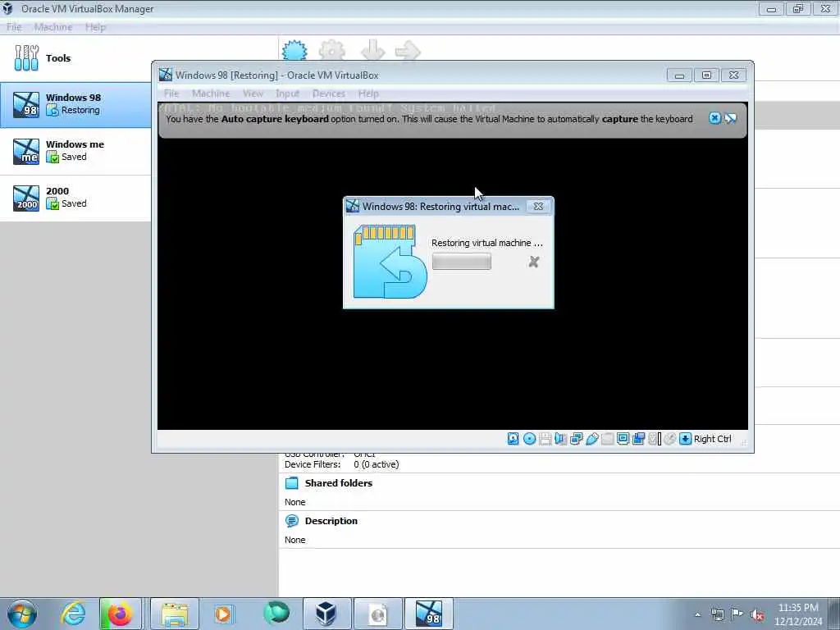This screenshot has height=630, width=840.
Task: Click the Start right-arrow toolbar icon
Action: pyautogui.click(x=408, y=51)
